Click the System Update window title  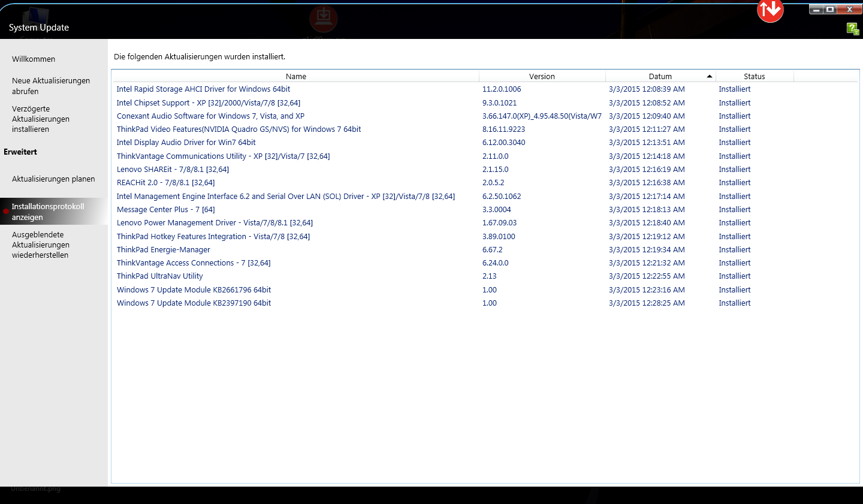click(39, 28)
